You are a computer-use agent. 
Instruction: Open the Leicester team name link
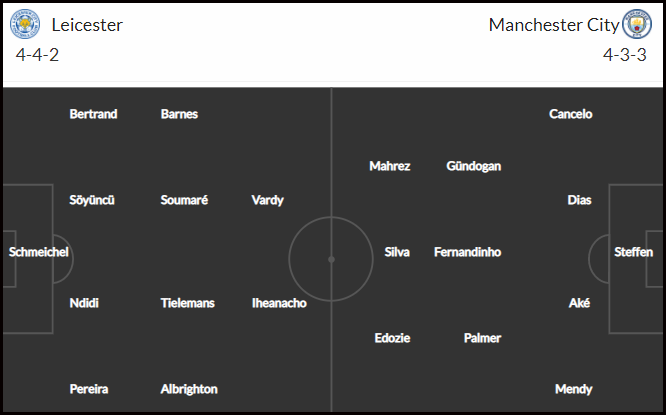(x=87, y=25)
